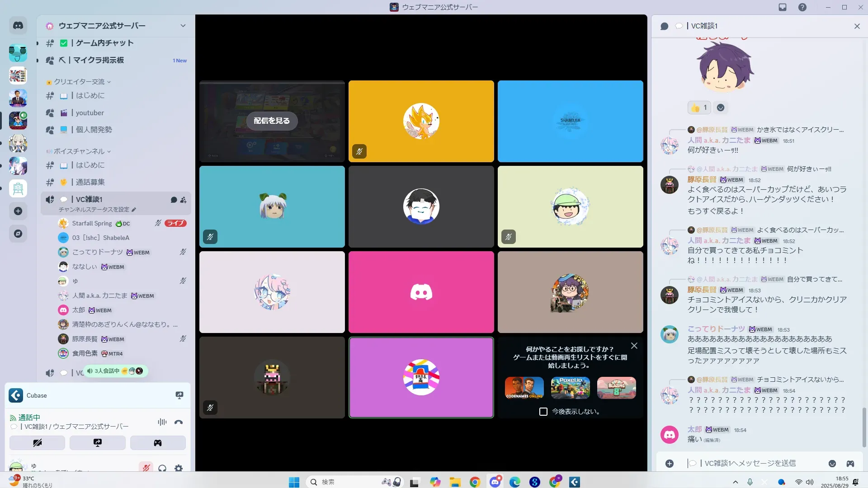Image resolution: width=868 pixels, height=488 pixels.
Task: Collapse the クリエイター交流 category
Action: 80,82
